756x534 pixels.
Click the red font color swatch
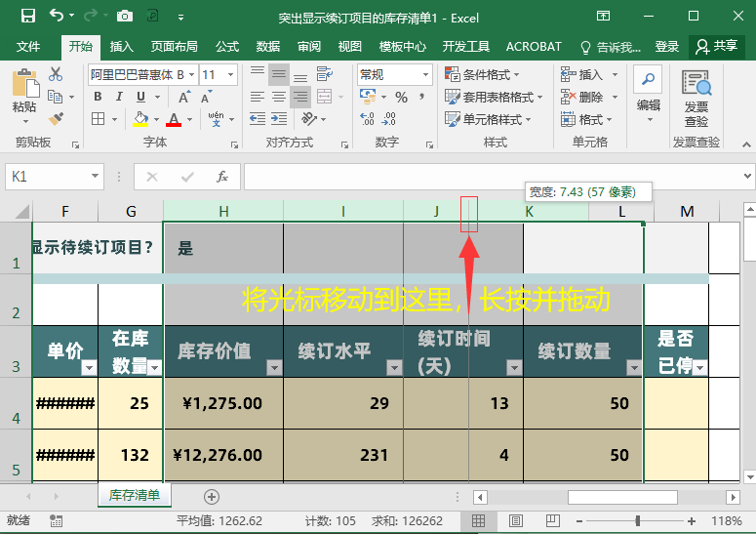(x=174, y=119)
